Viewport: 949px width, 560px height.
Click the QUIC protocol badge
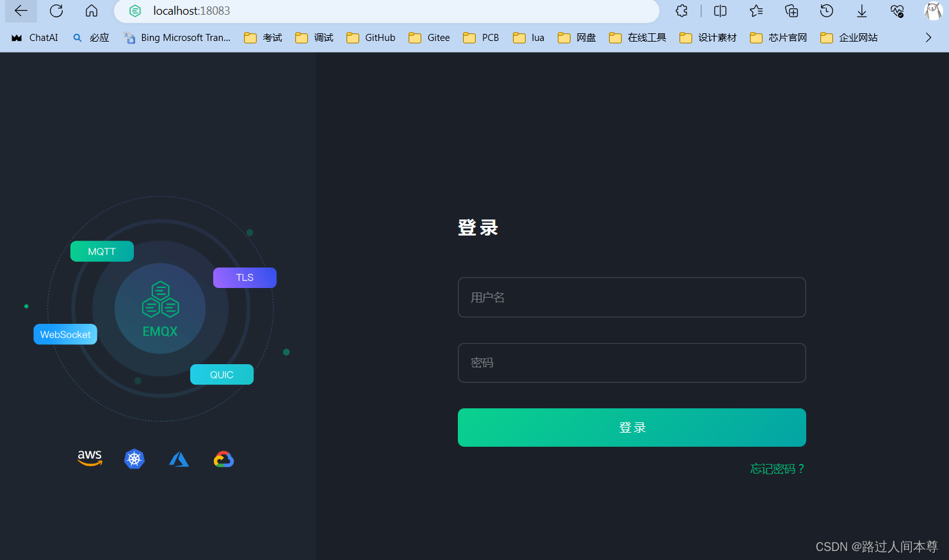point(222,374)
